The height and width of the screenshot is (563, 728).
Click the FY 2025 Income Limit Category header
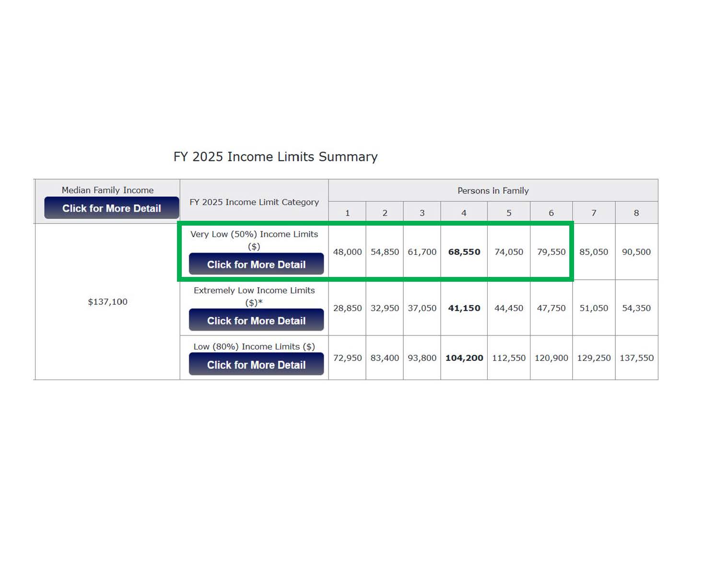pyautogui.click(x=254, y=202)
